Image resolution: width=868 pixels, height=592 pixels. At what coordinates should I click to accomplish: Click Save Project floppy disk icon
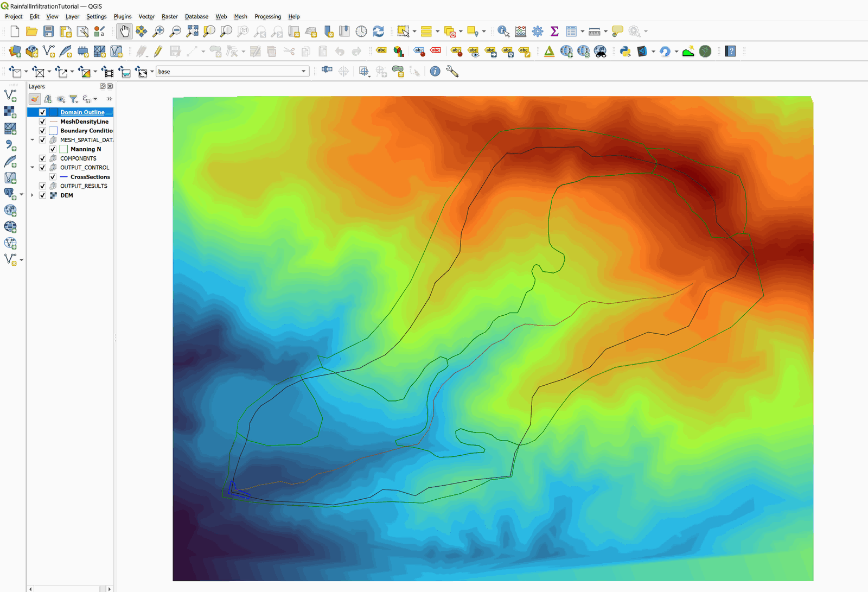click(x=49, y=31)
